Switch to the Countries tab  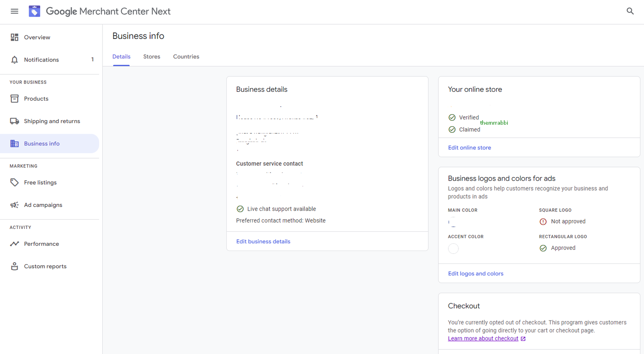click(186, 57)
